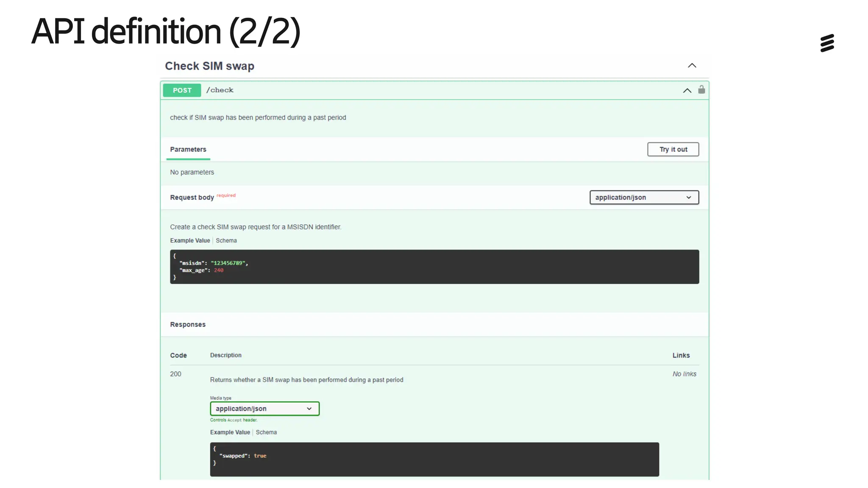Click the /check endpoint path

[220, 90]
